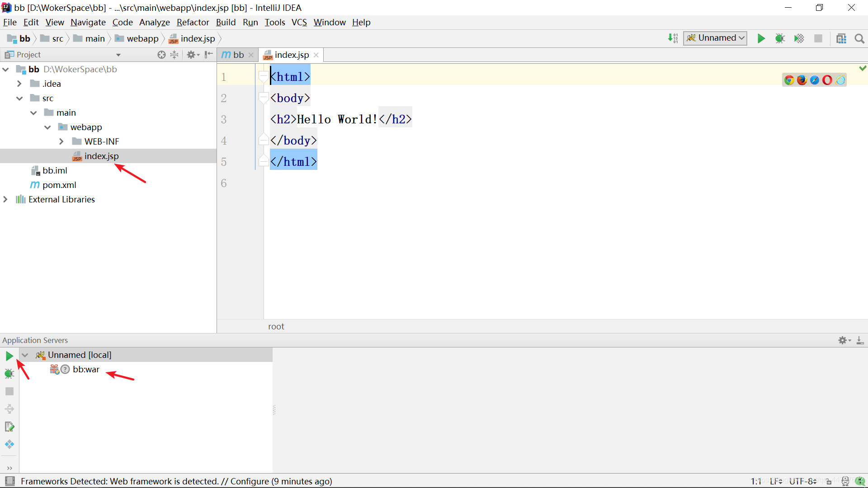
Task: Change line separator LF in status bar
Action: click(x=776, y=481)
